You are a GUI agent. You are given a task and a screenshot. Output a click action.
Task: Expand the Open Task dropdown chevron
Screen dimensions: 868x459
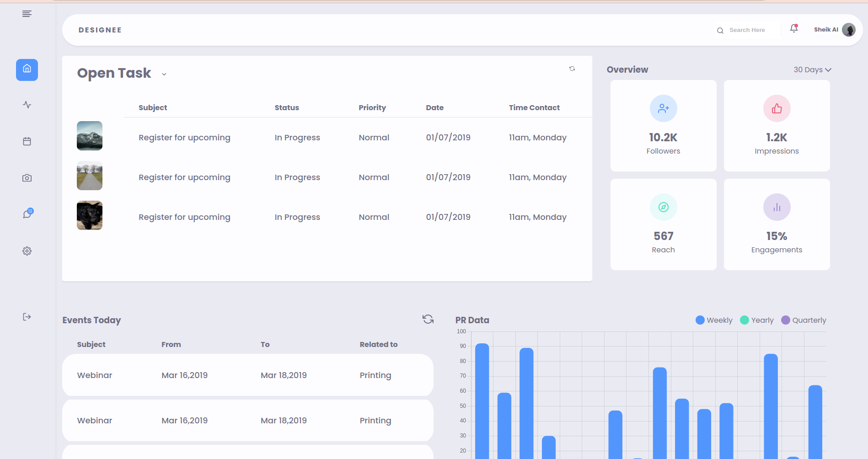click(x=164, y=75)
